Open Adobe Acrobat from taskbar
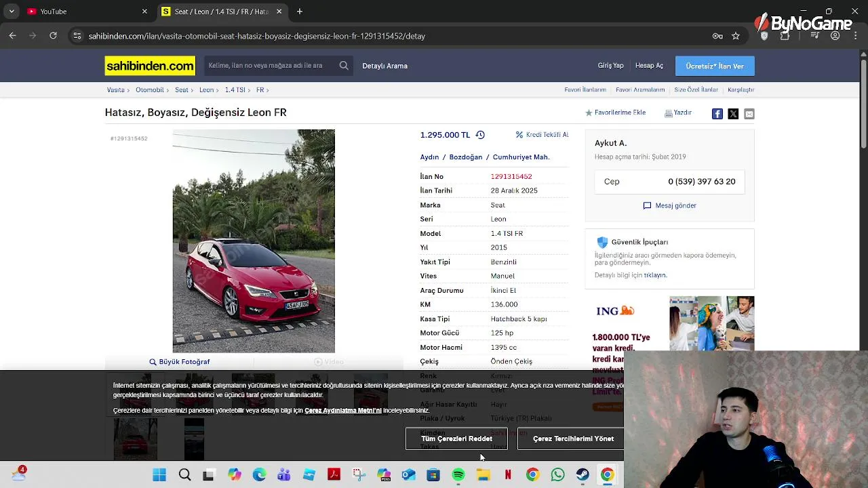The height and width of the screenshot is (488, 868). [334, 475]
